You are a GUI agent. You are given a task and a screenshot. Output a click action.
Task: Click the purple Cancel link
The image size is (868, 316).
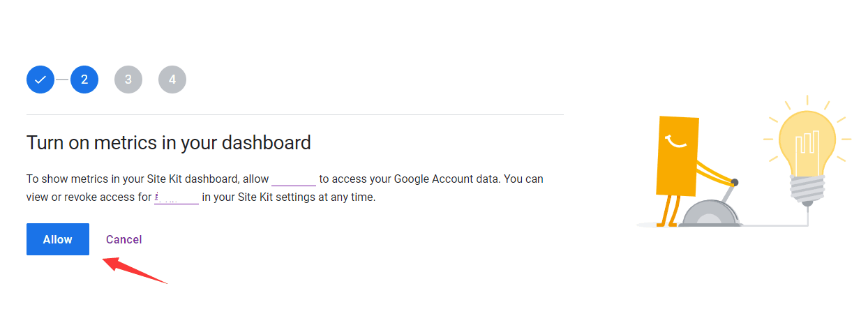(124, 239)
